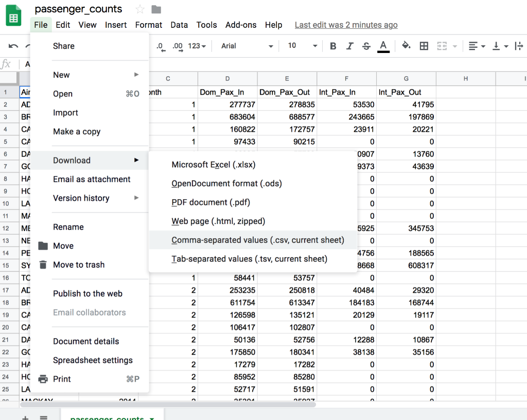Click the folder icon next to Move
This screenshot has height=420, width=527.
[43, 246]
